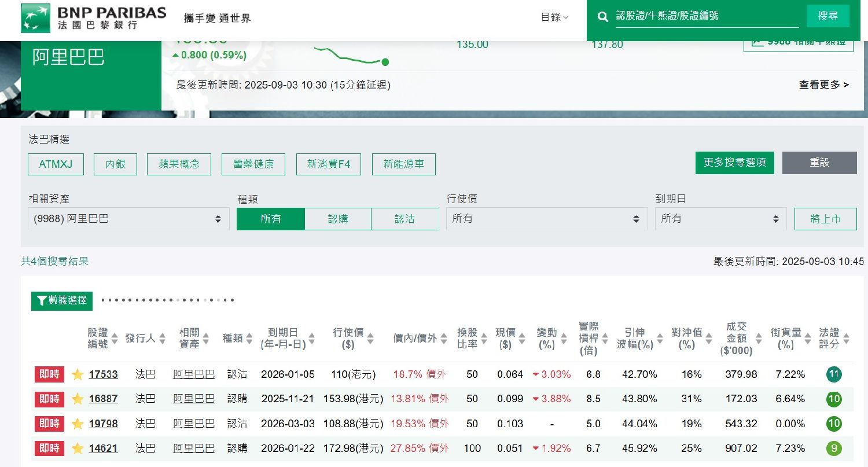Select 543.32 turnover cell
This screenshot has height=467, width=868.
click(741, 424)
